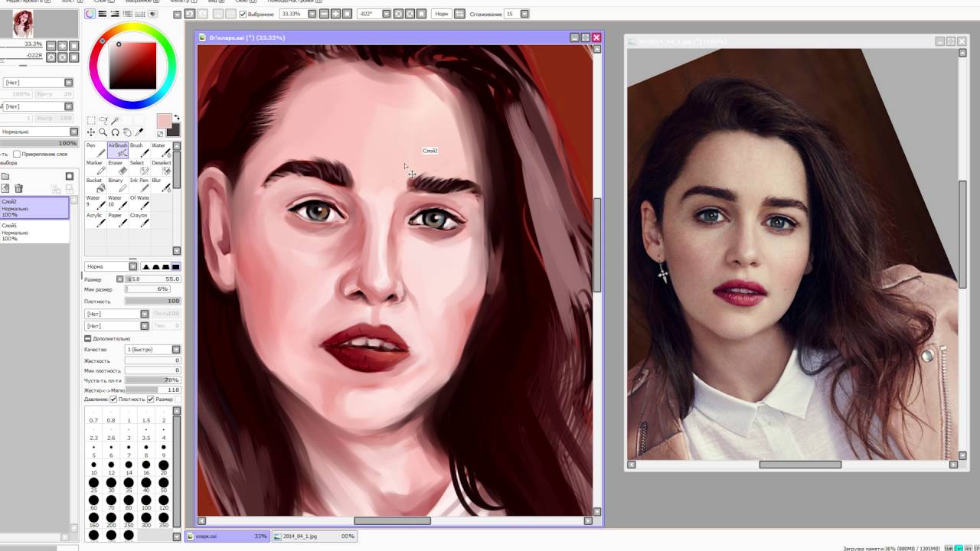Activate the hand pan tool
The height and width of the screenshot is (551, 980).
[x=127, y=132]
